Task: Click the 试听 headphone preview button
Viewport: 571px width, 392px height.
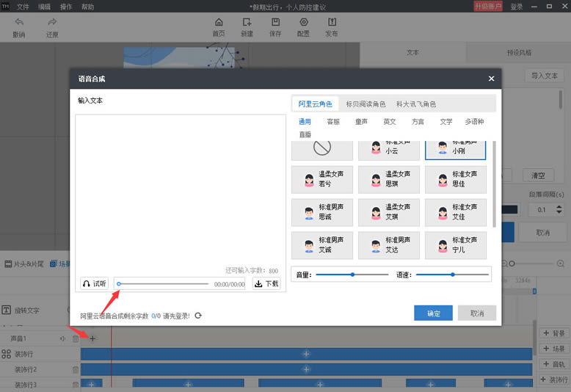Action: (x=94, y=283)
